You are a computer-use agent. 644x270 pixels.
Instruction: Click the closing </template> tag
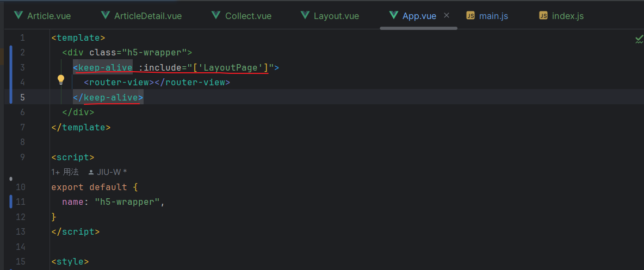point(82,127)
